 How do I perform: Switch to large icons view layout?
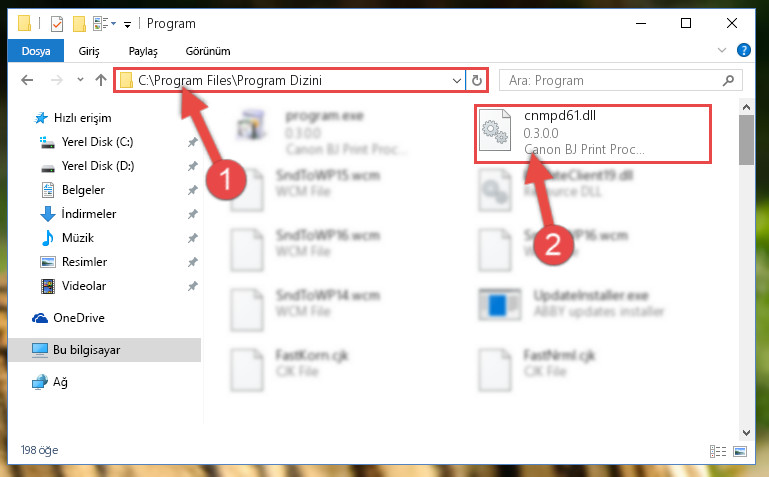tap(740, 451)
